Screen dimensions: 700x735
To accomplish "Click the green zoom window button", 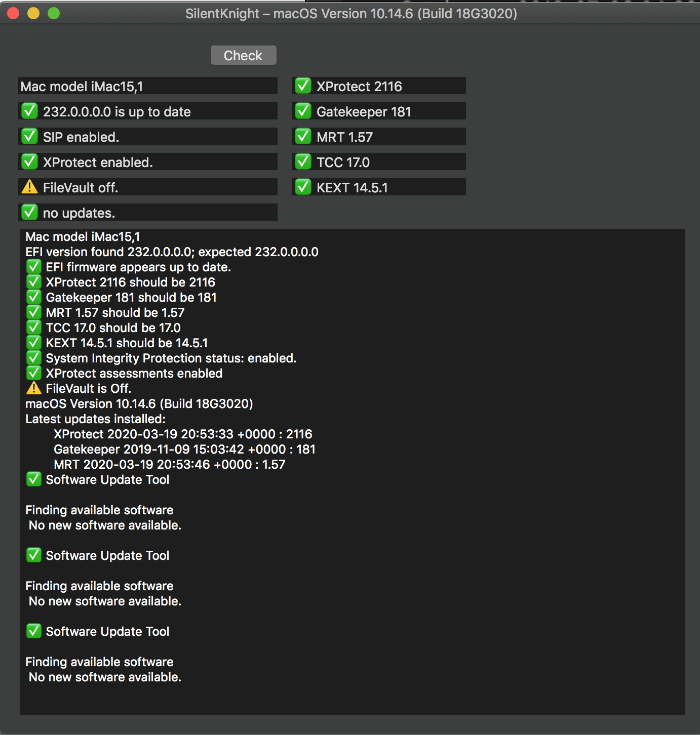I will [x=54, y=13].
